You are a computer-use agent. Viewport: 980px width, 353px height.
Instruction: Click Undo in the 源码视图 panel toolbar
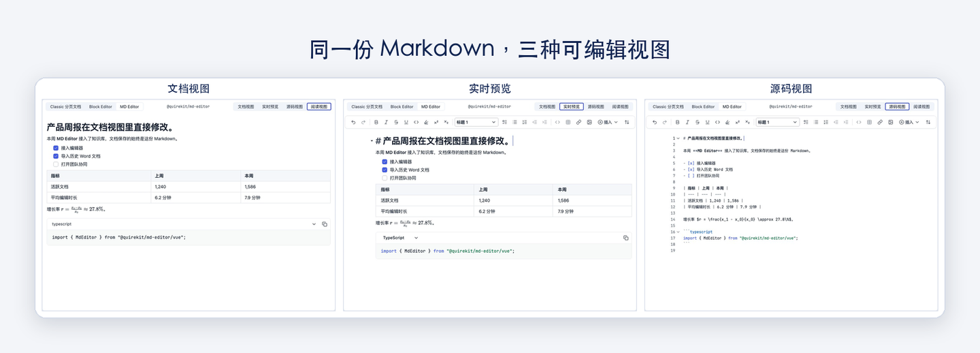click(655, 122)
